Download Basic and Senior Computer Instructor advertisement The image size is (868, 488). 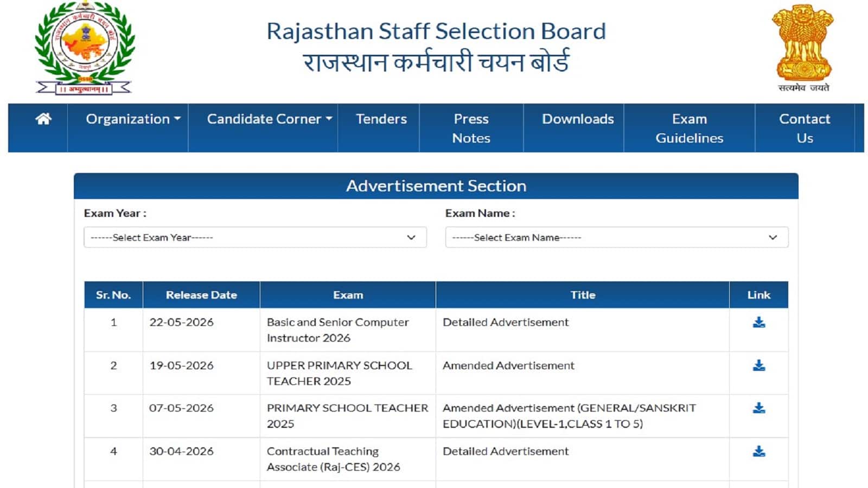coord(759,323)
